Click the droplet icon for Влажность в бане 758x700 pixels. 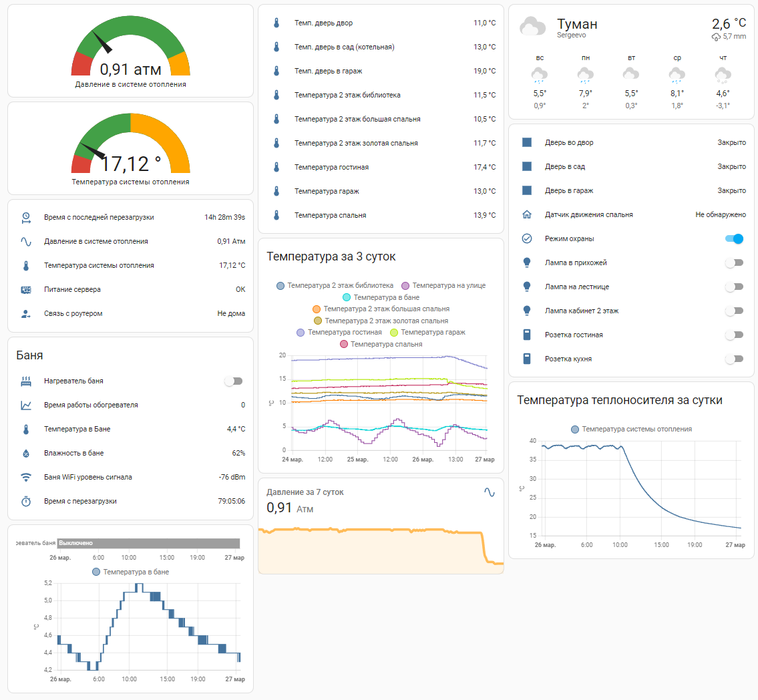pos(26,453)
